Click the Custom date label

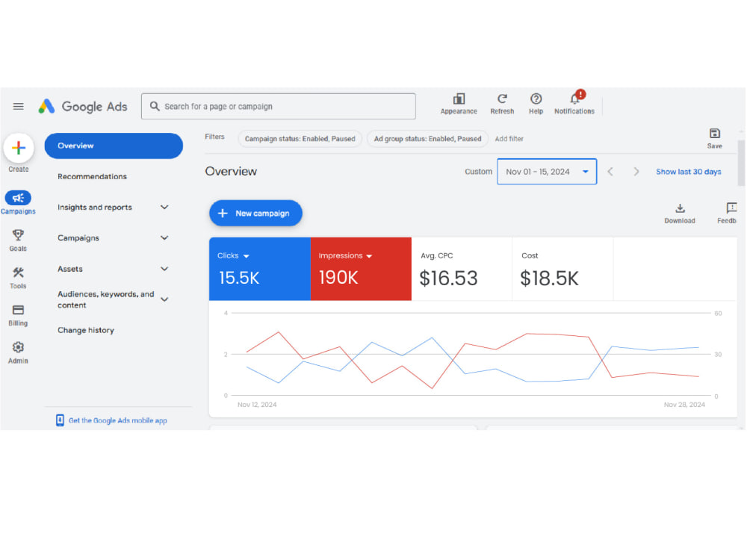click(478, 172)
